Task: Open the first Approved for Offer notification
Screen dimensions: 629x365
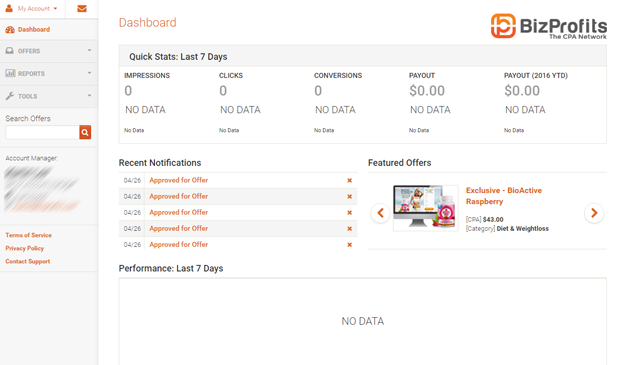Action: [179, 180]
